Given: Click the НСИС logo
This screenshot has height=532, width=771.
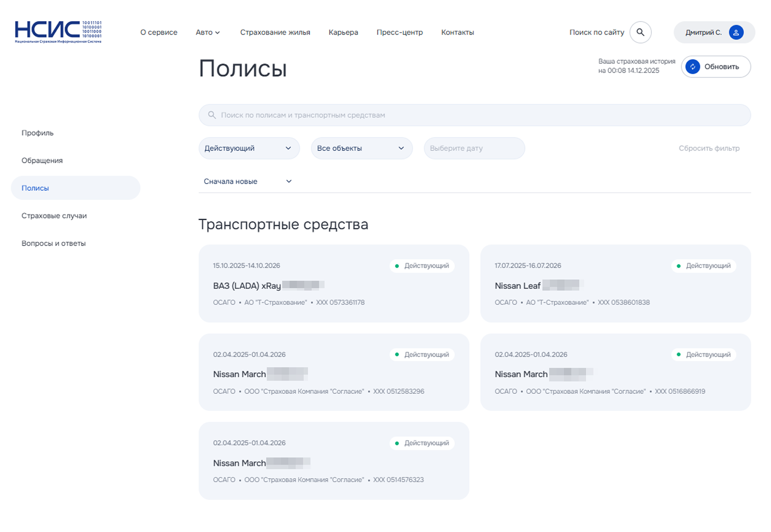Looking at the screenshot, I should pyautogui.click(x=58, y=31).
